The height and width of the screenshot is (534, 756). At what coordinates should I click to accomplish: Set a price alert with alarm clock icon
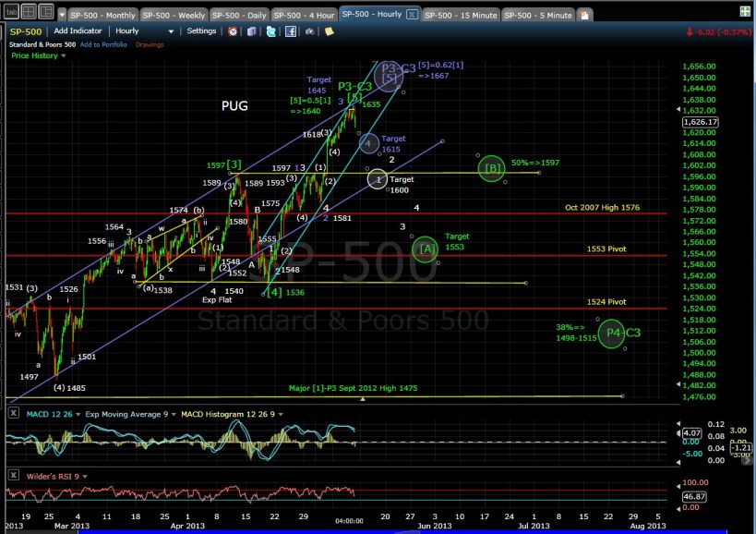pyautogui.click(x=233, y=31)
